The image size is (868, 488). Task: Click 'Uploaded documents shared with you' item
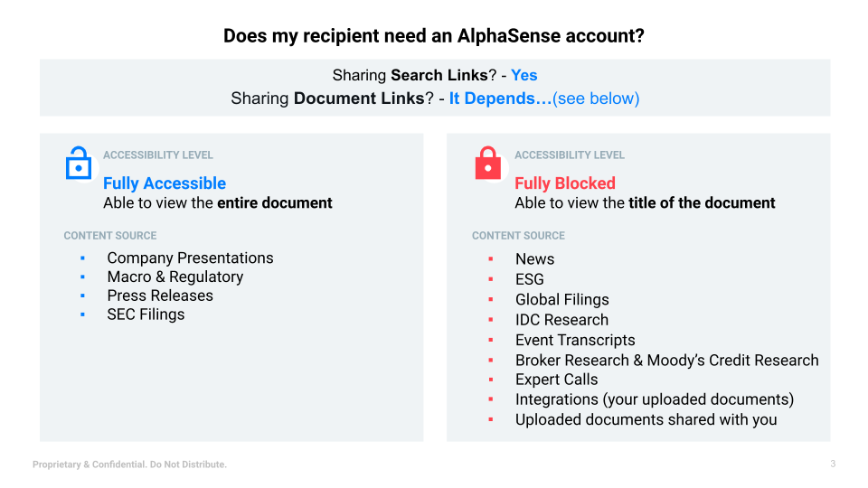tap(646, 419)
